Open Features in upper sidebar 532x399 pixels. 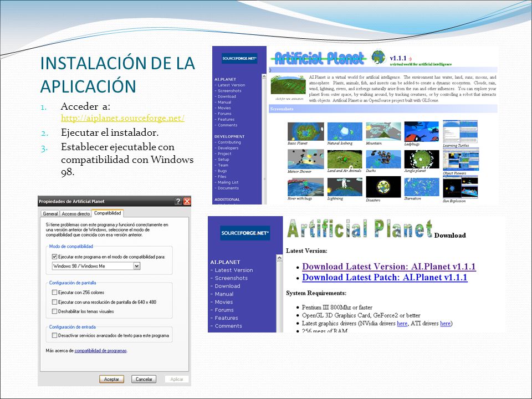tap(226, 120)
